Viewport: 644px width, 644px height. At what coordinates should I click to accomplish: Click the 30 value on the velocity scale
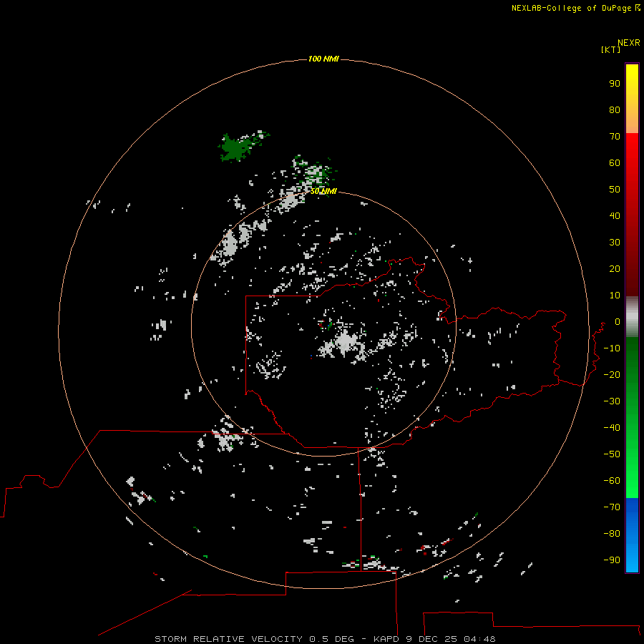pos(615,243)
